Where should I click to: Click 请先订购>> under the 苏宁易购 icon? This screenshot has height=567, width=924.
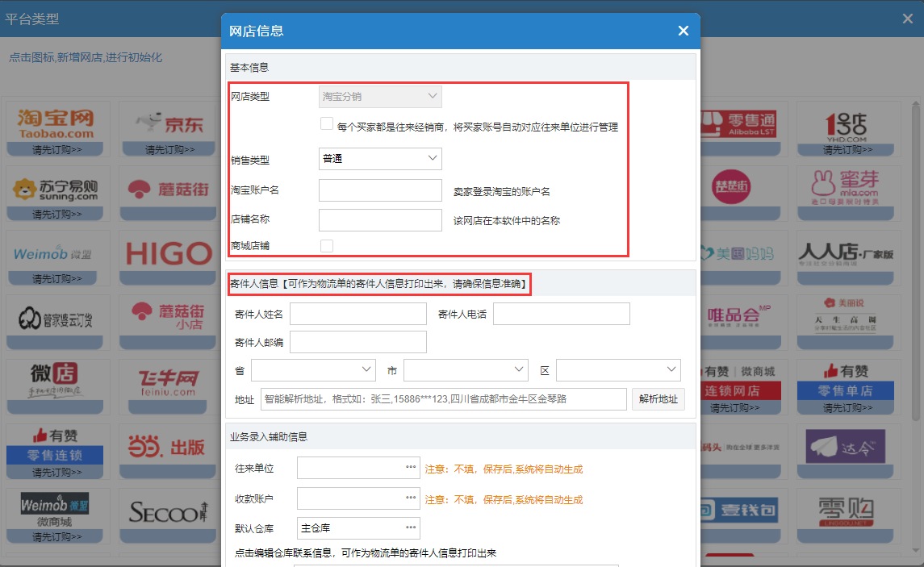56,215
